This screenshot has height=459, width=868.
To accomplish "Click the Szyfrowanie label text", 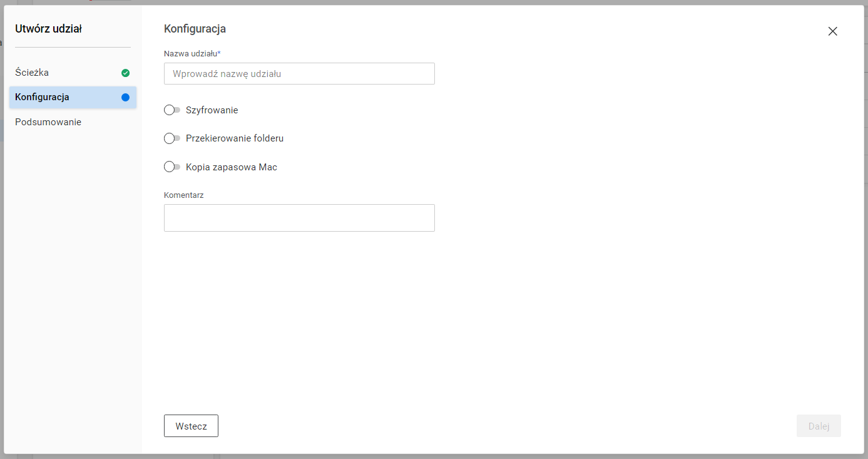I will click(212, 110).
